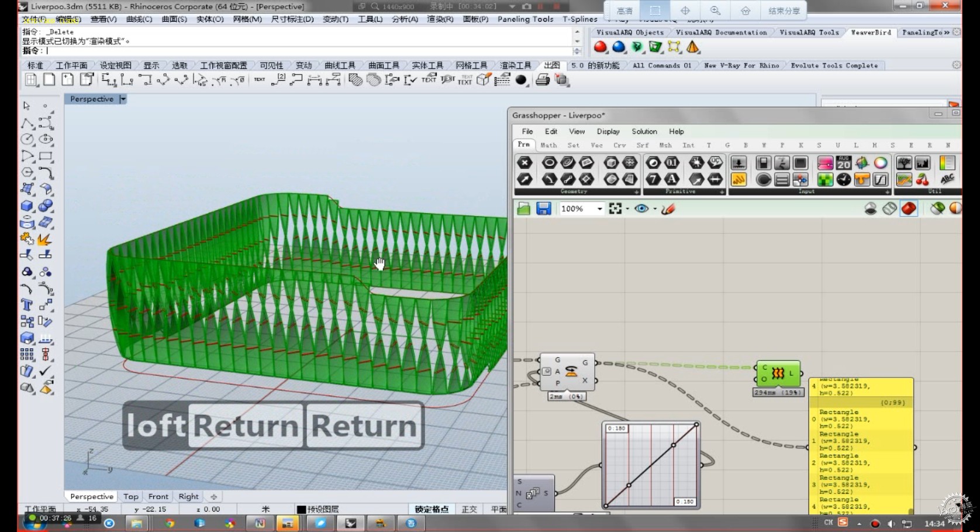Select the Circle tool in Rhino sidebar

(x=27, y=139)
